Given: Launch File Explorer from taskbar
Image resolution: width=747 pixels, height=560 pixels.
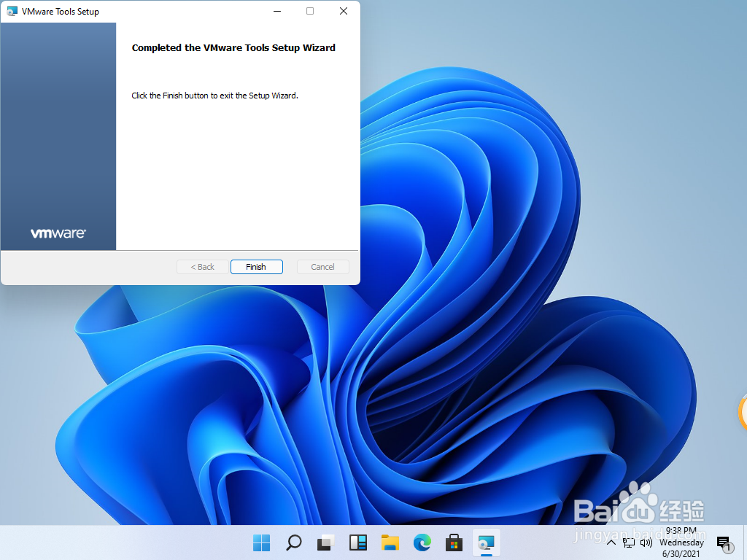Looking at the screenshot, I should click(390, 542).
